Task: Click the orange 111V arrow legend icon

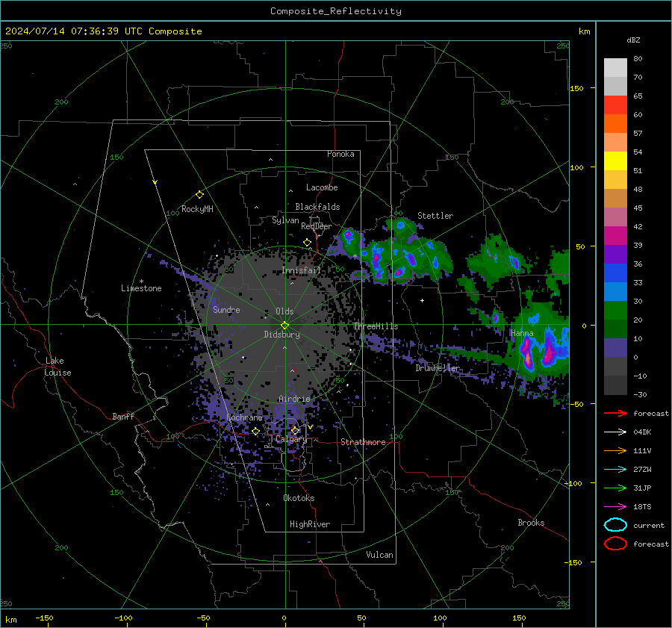Action: (x=615, y=450)
